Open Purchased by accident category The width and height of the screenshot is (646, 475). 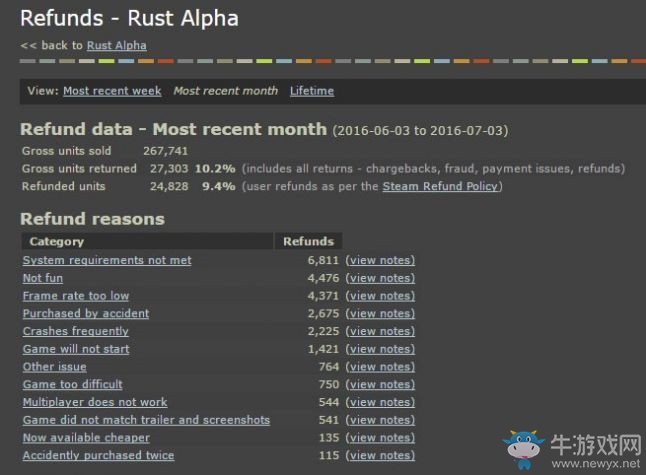[x=86, y=314]
